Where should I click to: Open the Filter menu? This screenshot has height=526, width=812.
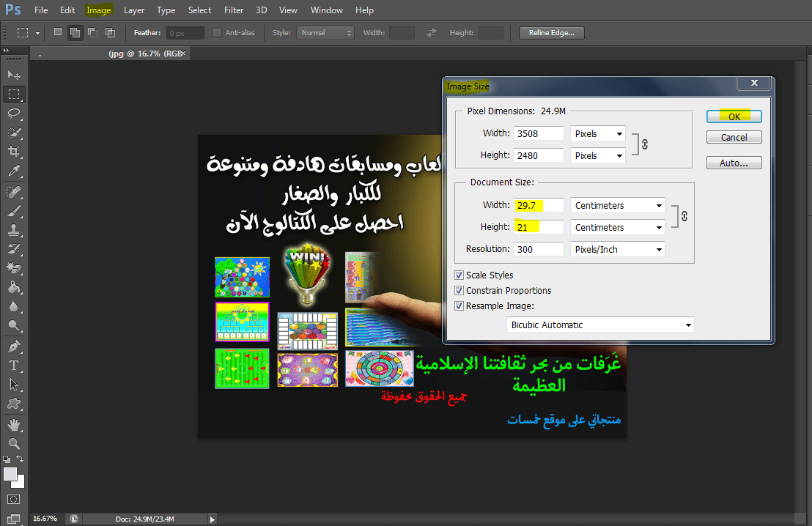pyautogui.click(x=234, y=10)
